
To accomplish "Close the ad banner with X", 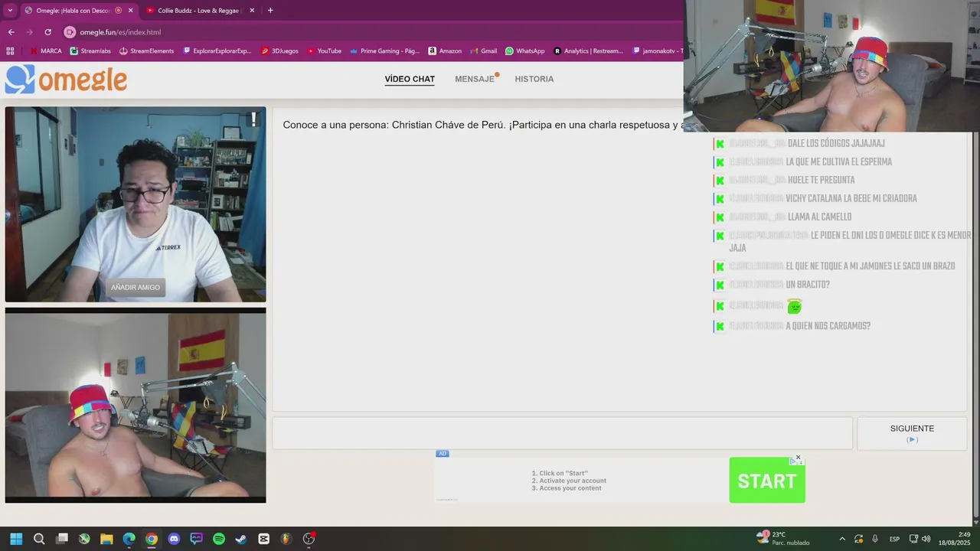I will point(798,458).
